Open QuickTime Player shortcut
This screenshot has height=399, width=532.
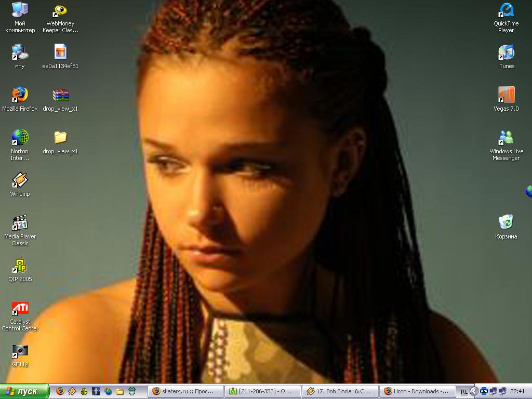506,10
